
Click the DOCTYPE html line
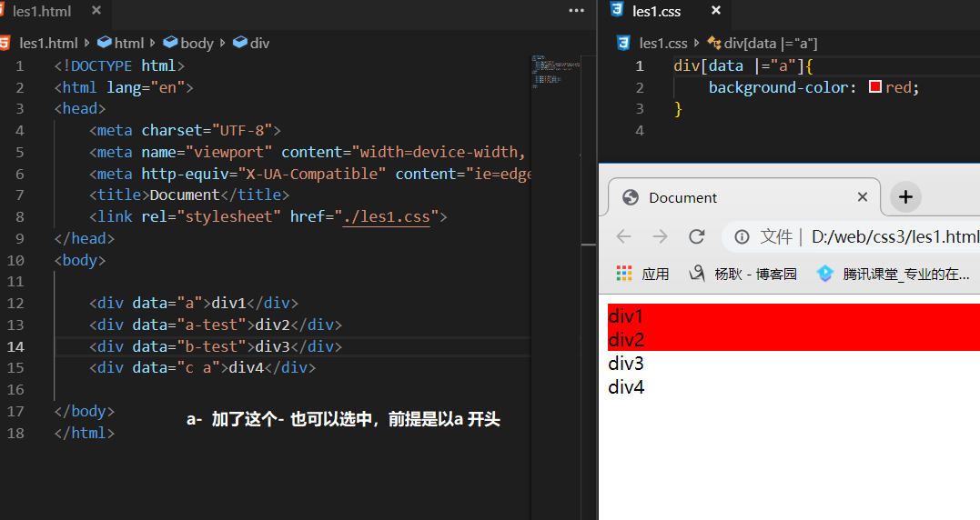(x=119, y=65)
